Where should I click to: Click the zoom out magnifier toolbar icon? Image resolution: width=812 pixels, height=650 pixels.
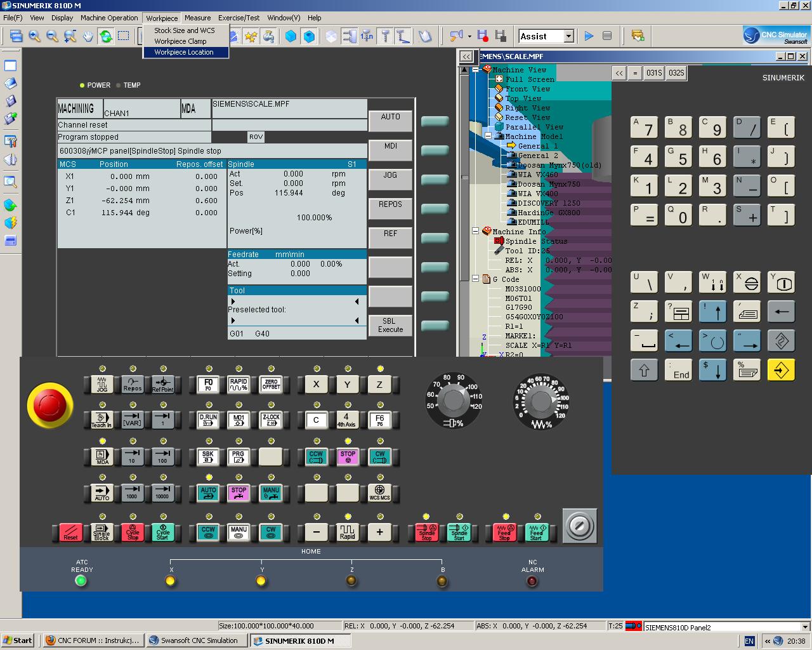52,36
